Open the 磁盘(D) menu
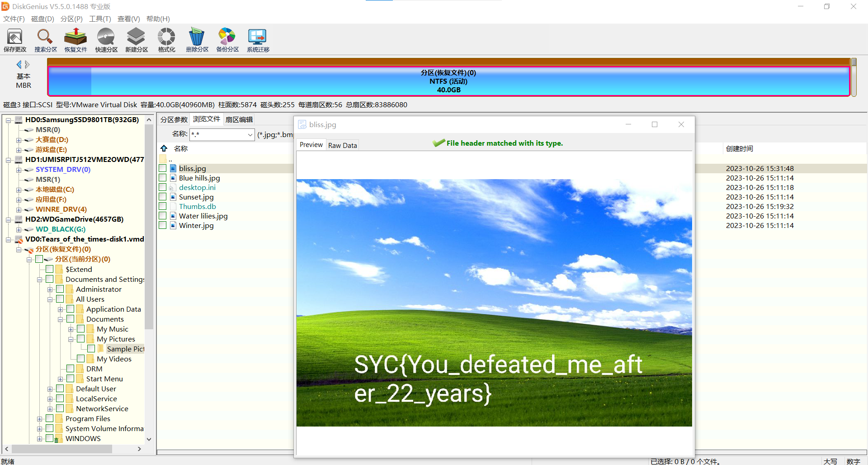 (42, 19)
